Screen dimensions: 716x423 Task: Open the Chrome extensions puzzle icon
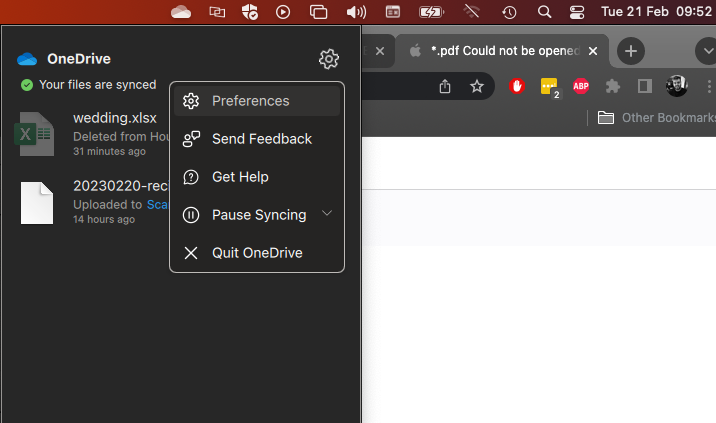click(613, 86)
